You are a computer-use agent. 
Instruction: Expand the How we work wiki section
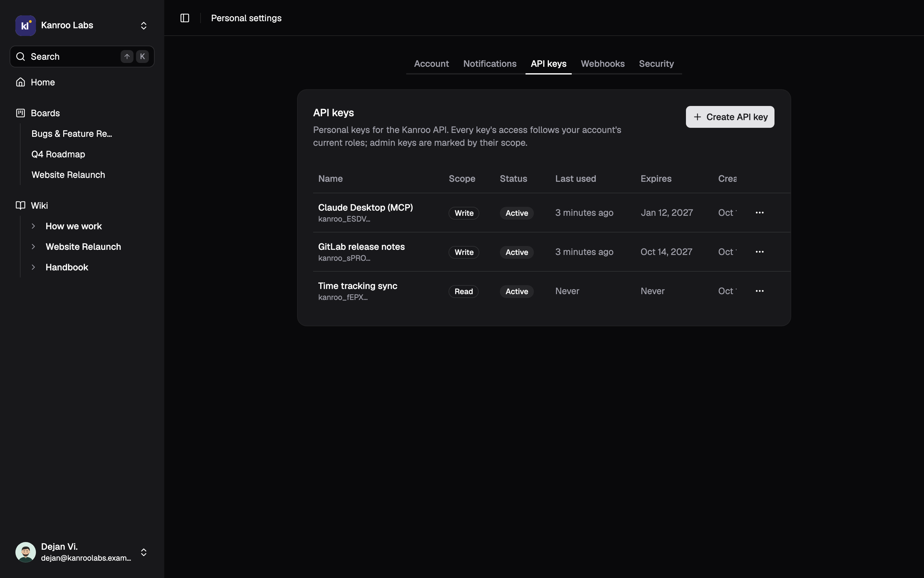tap(33, 226)
